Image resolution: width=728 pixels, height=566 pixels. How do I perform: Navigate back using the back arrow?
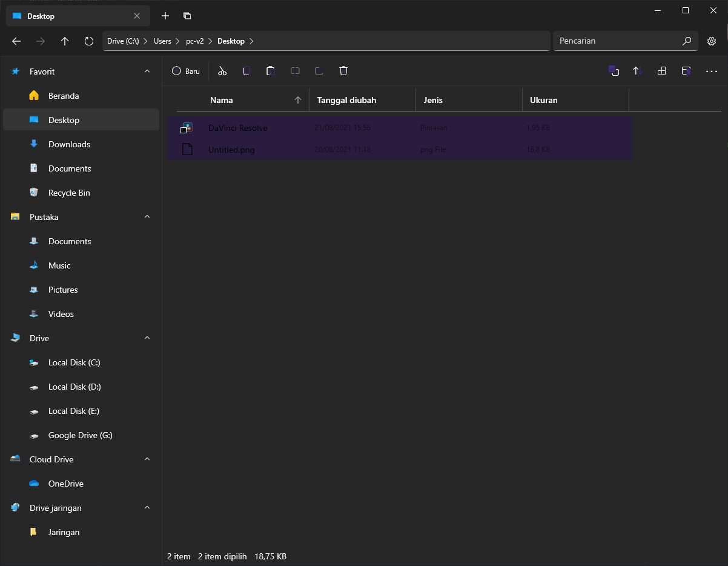click(16, 41)
